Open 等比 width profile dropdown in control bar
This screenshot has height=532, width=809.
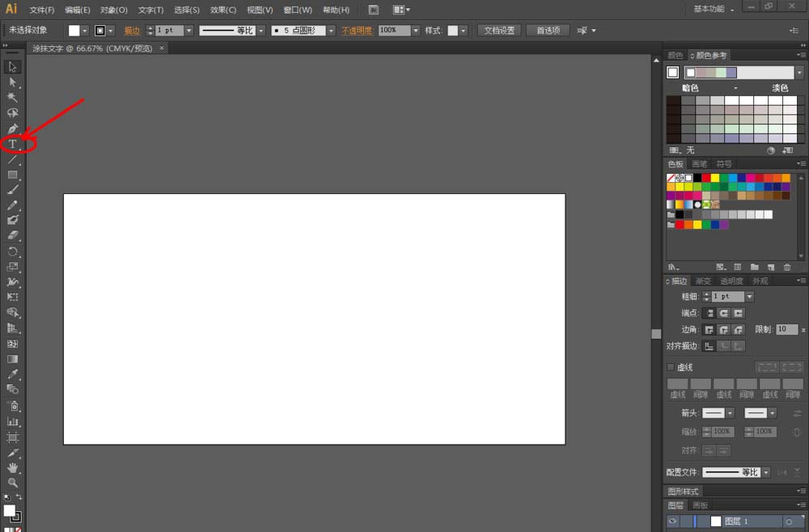261,31
